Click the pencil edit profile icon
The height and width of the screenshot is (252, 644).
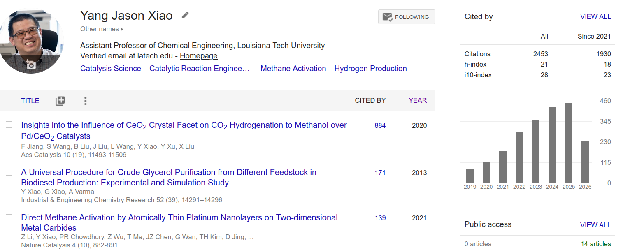[185, 15]
